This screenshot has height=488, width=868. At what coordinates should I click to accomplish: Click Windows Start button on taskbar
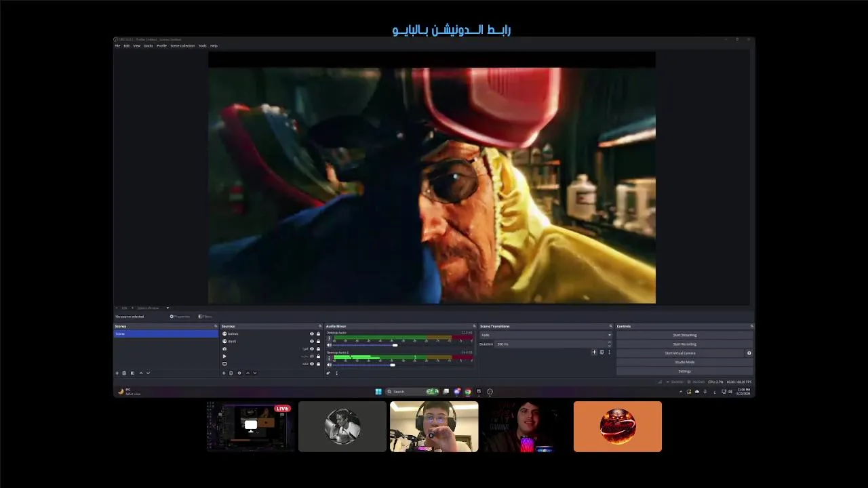point(378,391)
